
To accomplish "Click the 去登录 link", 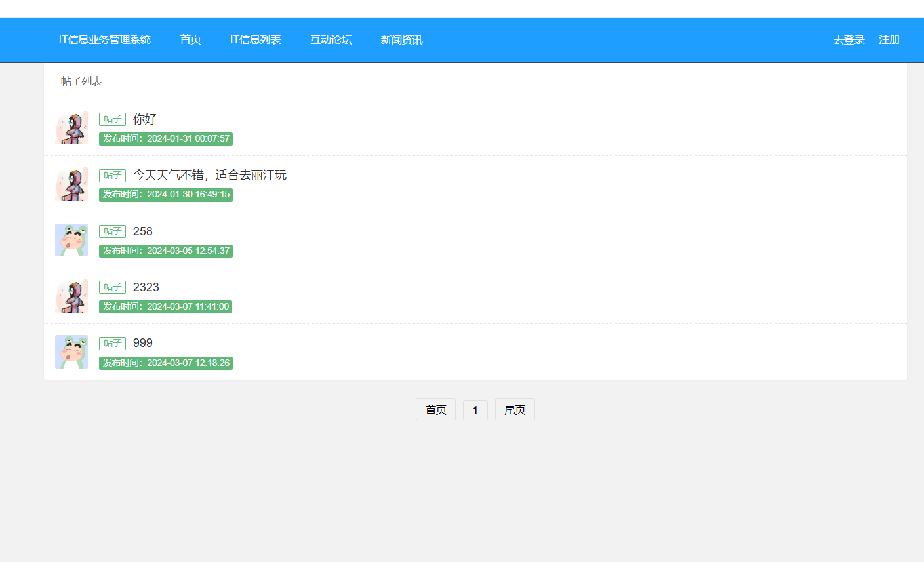I will 849,40.
